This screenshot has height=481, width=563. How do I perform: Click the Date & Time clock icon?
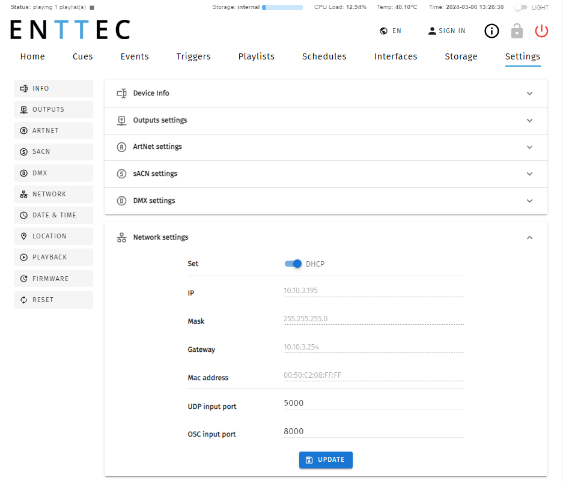(24, 215)
